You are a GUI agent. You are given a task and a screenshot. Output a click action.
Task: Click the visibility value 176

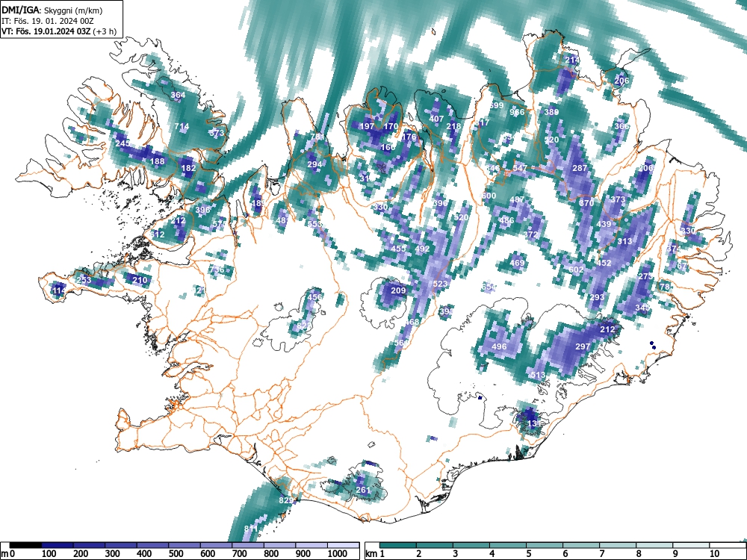coord(409,137)
